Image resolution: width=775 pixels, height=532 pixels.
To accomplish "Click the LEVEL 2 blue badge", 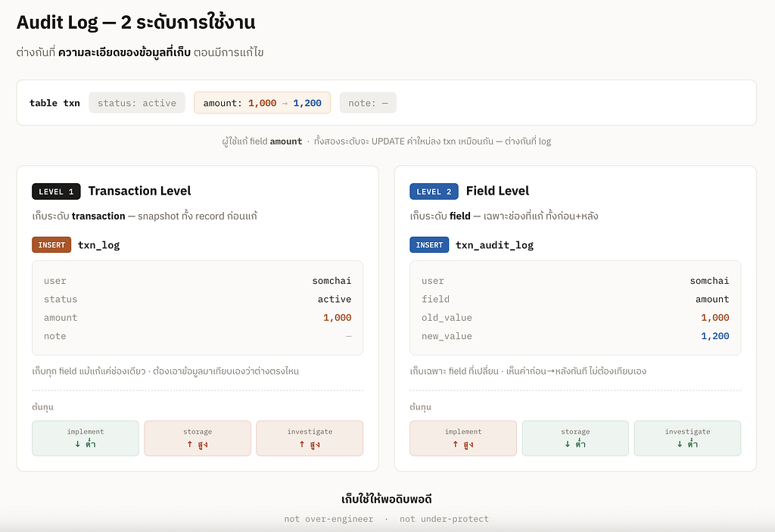I will coord(434,191).
